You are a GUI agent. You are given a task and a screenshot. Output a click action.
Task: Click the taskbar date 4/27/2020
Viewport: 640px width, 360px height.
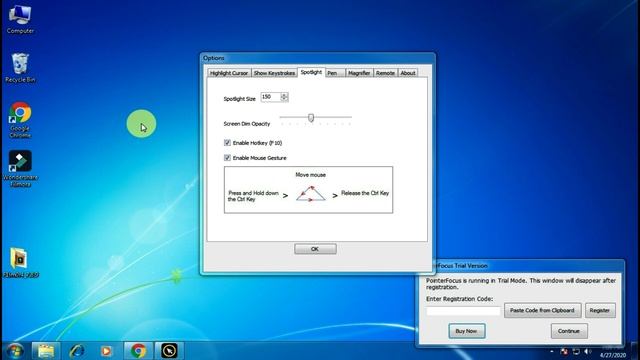pos(613,355)
